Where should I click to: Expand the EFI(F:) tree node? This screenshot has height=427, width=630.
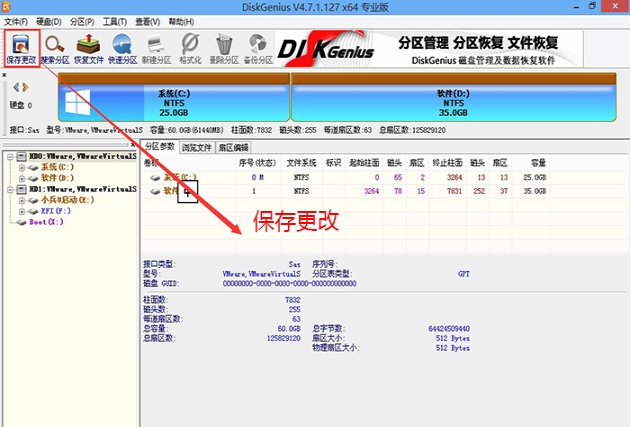tap(22, 210)
